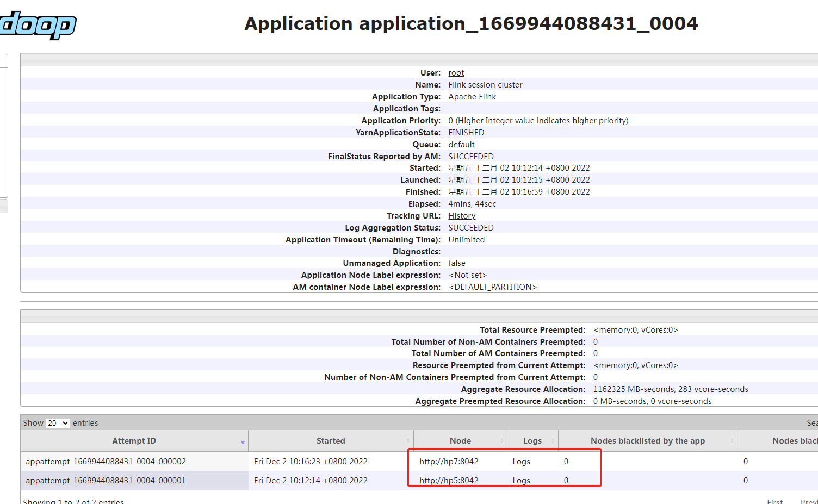The image size is (818, 504).
Task: Open node link http://hp5:8042
Action: 449,481
